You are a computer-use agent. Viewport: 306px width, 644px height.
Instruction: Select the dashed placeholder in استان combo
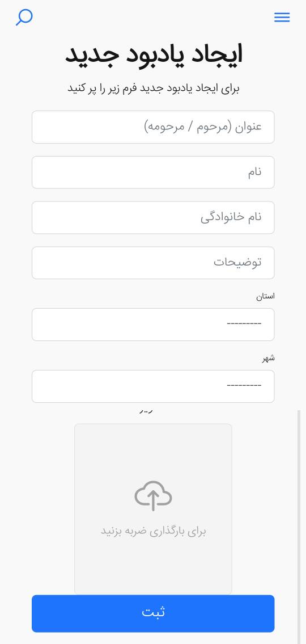tap(244, 323)
